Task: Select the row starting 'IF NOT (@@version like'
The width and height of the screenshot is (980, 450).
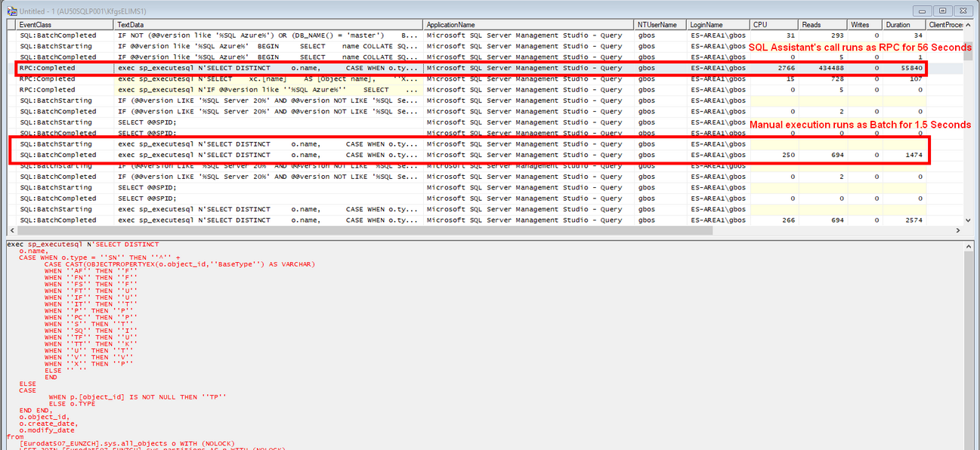Action: click(485, 35)
